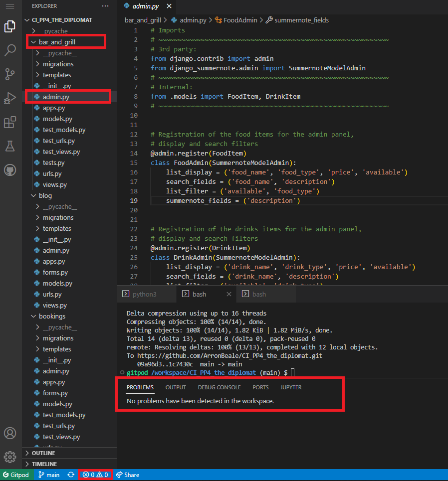Expand __pycache__ folder under bookings
Image resolution: width=448 pixels, height=481 pixels.
pyautogui.click(x=59, y=327)
